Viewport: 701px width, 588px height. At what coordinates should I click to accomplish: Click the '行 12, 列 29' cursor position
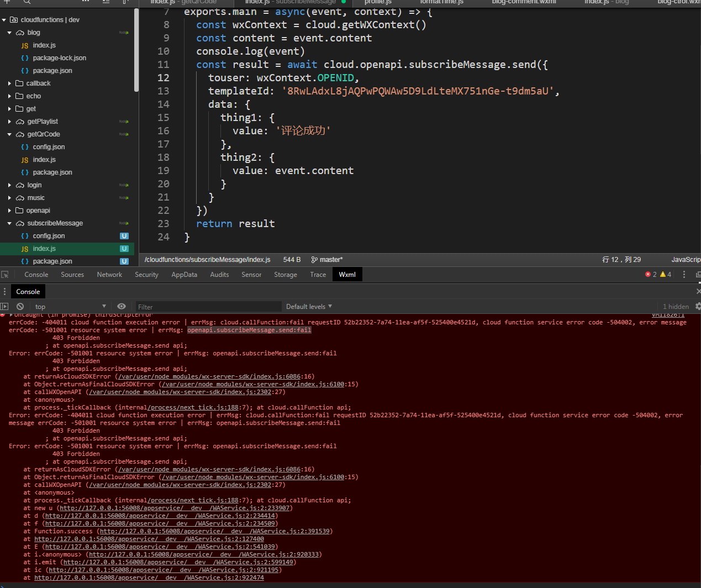click(x=621, y=259)
